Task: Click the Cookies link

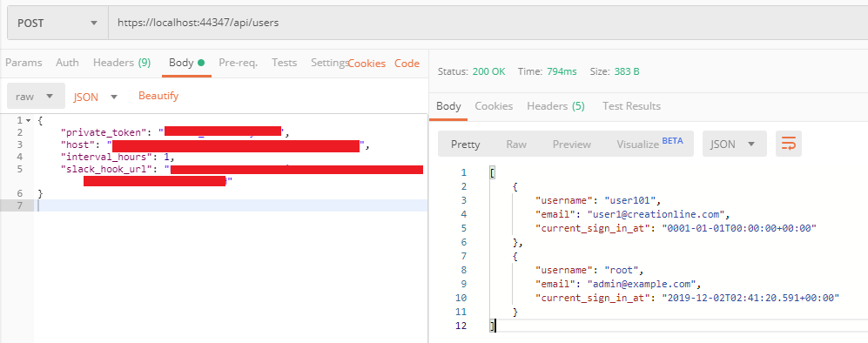Action: (367, 63)
